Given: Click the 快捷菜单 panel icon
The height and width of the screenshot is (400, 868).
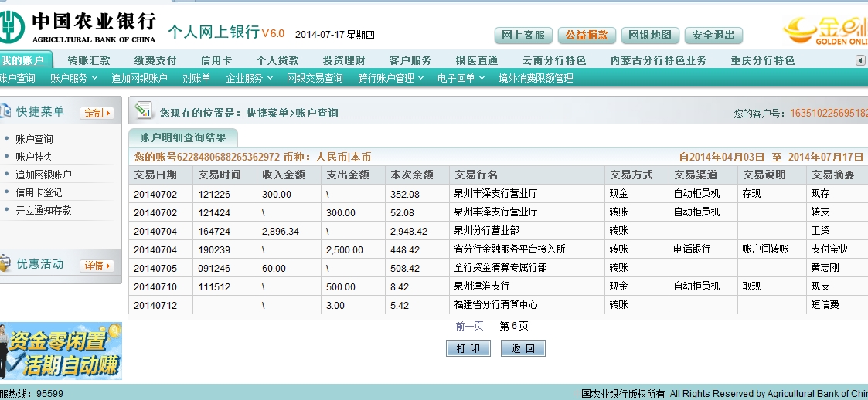Looking at the screenshot, I should click(x=6, y=112).
